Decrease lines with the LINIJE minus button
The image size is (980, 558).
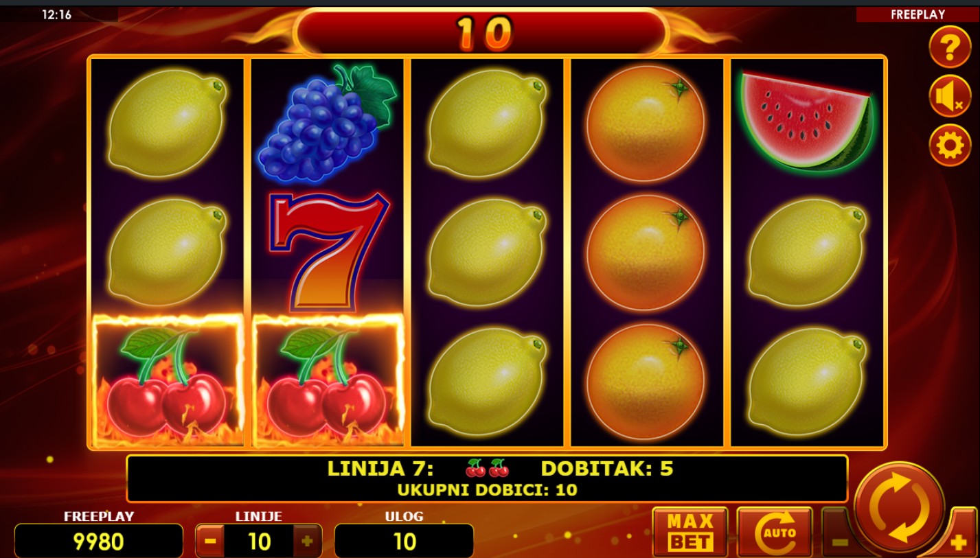point(210,541)
